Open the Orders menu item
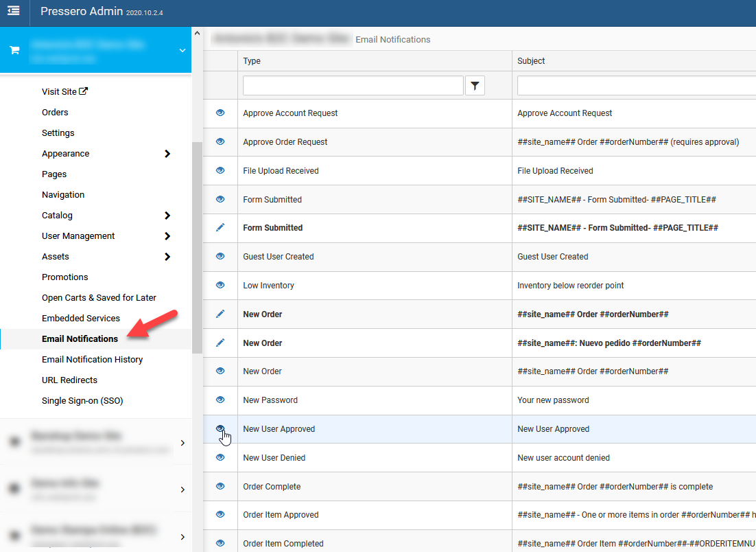Viewport: 756px width, 552px height. pos(55,112)
